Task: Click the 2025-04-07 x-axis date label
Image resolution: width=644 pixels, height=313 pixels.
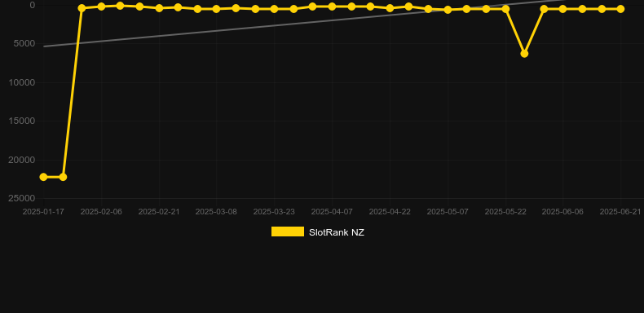Action: coord(332,212)
